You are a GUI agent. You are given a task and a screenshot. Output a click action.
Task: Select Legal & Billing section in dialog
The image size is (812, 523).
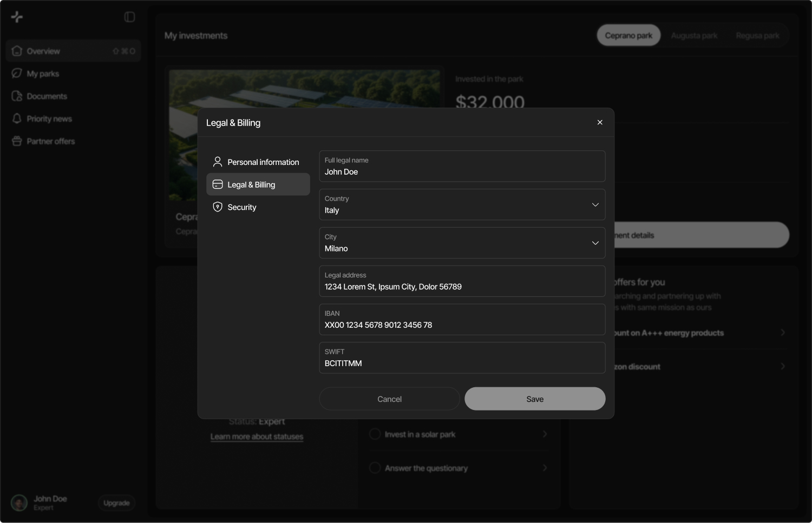point(258,184)
